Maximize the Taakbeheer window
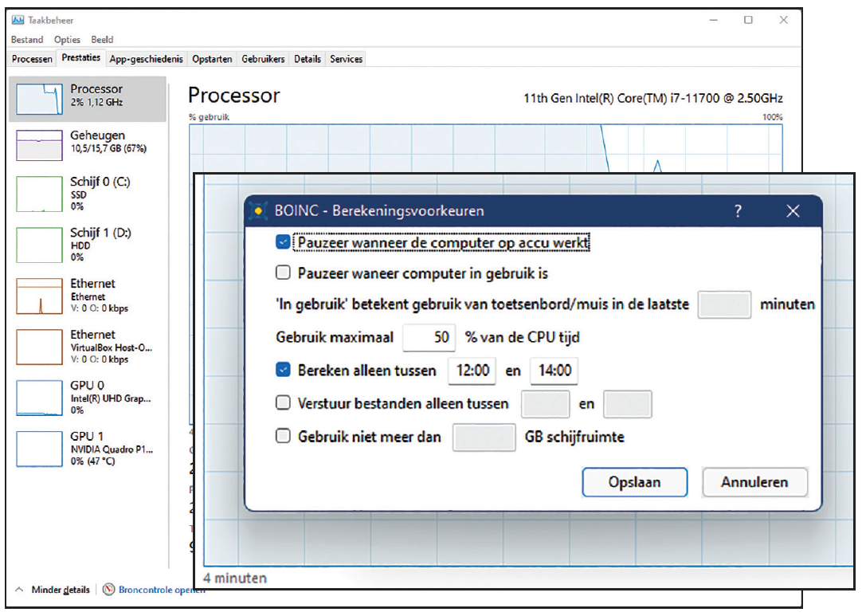Viewport: 862px width, 616px height. (748, 20)
